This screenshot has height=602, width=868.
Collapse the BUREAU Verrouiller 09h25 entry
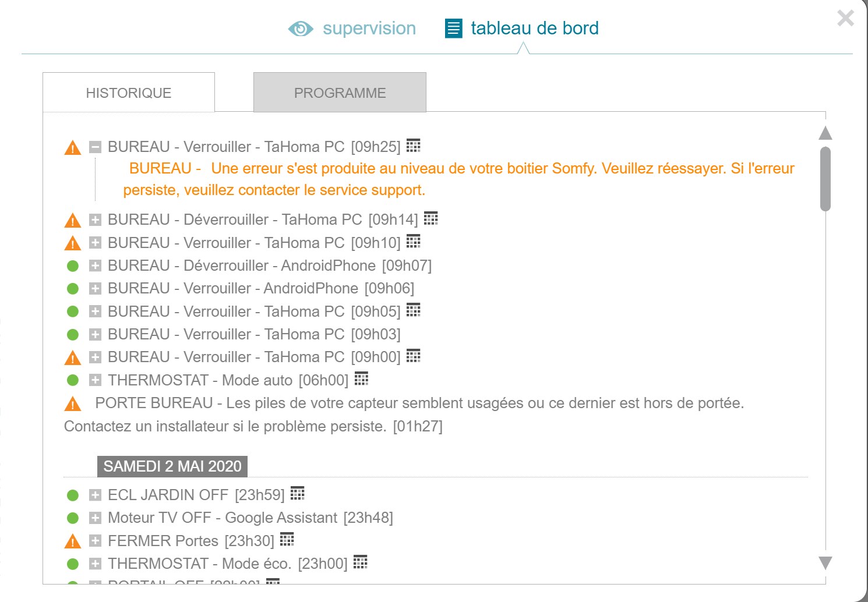click(95, 147)
